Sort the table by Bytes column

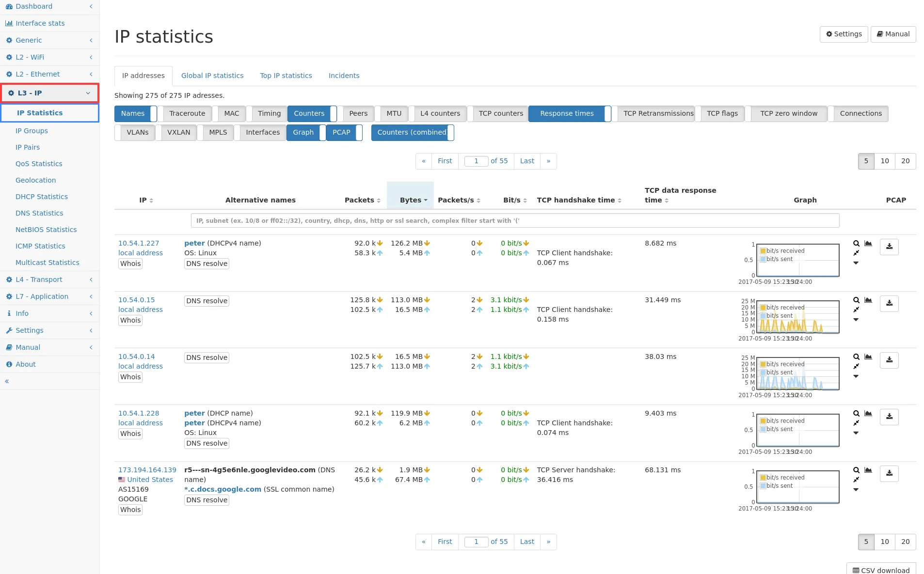pyautogui.click(x=410, y=200)
